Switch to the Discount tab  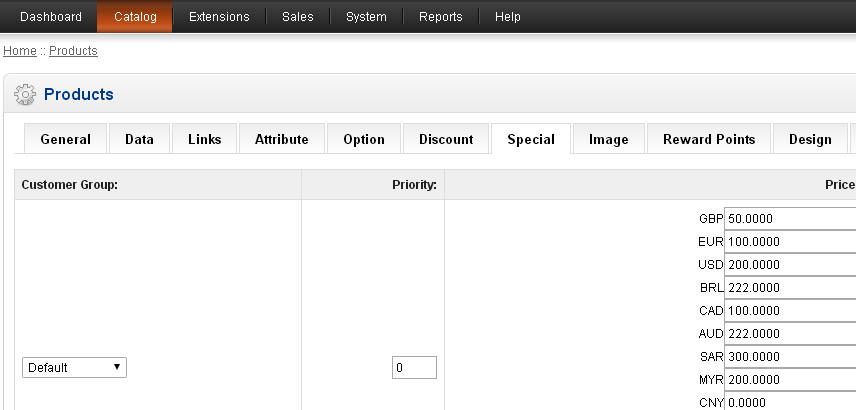click(446, 139)
